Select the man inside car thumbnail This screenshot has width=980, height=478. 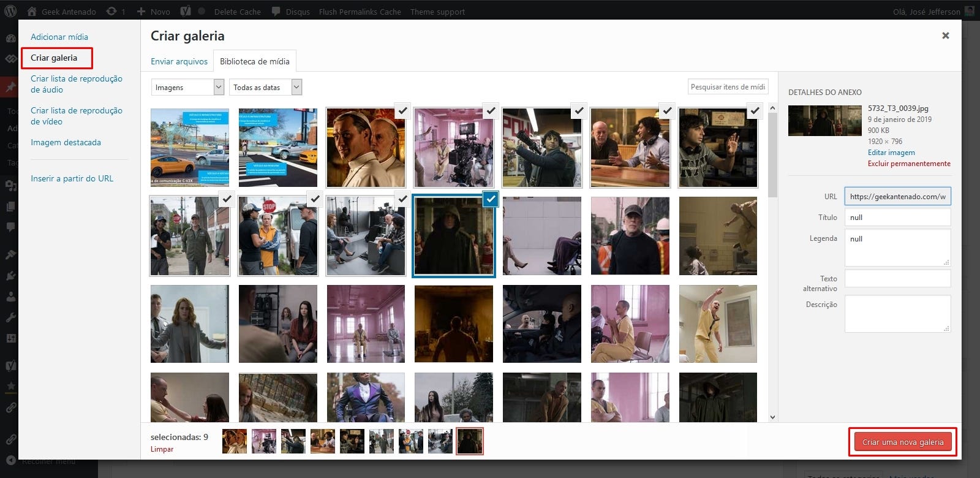542,324
